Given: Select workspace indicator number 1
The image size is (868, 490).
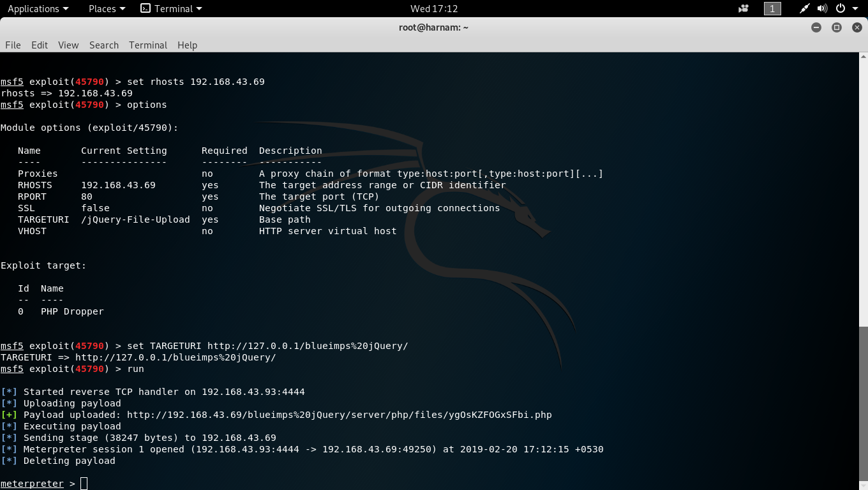Looking at the screenshot, I should pyautogui.click(x=772, y=8).
